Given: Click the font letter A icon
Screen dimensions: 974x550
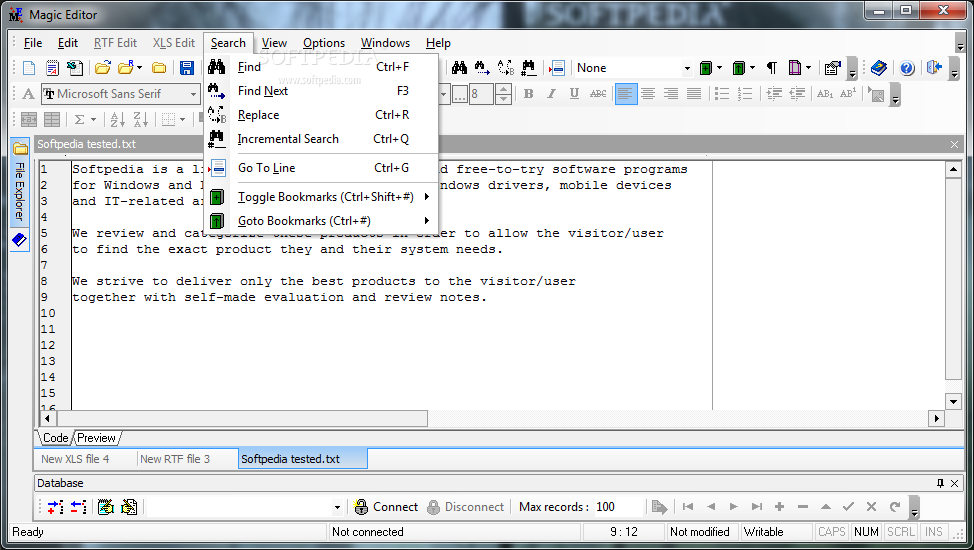Looking at the screenshot, I should [x=28, y=94].
